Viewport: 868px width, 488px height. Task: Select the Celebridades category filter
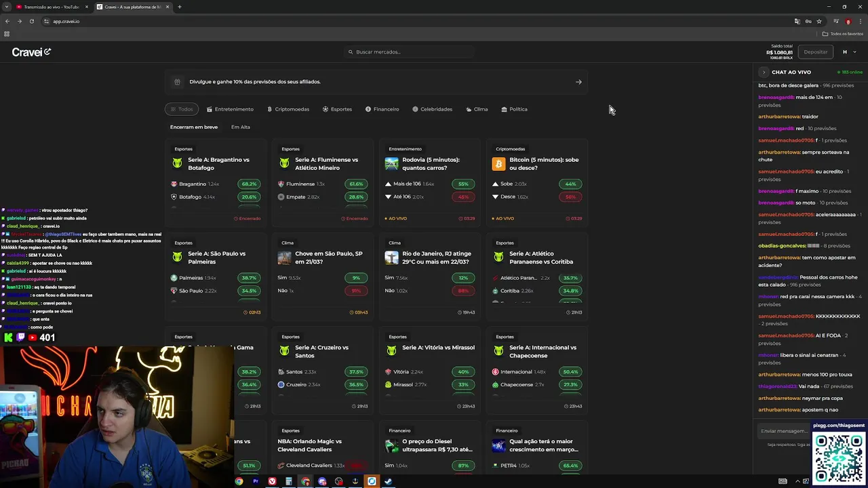point(432,109)
